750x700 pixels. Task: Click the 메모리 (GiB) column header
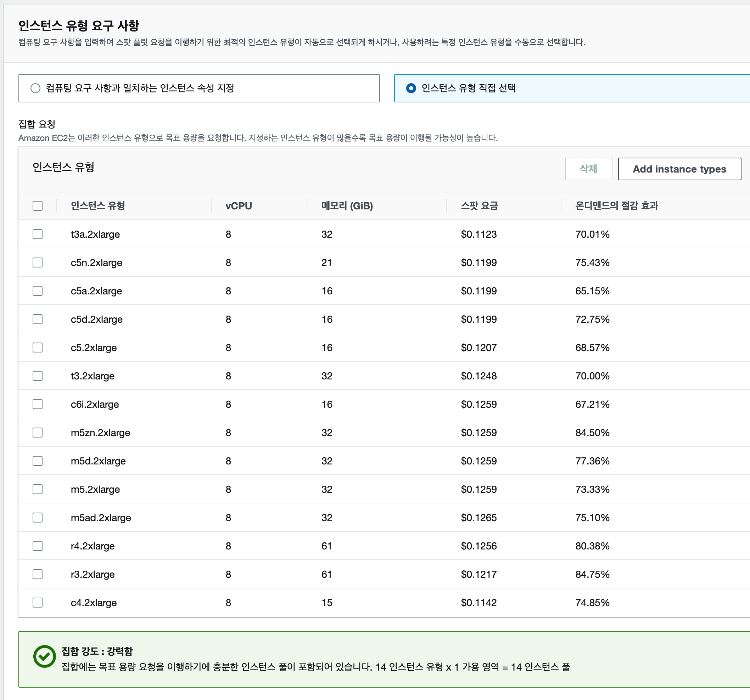coord(347,206)
